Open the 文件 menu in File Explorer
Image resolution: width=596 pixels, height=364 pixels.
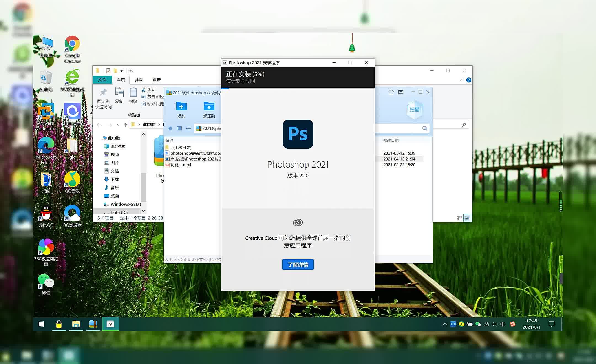pyautogui.click(x=102, y=80)
